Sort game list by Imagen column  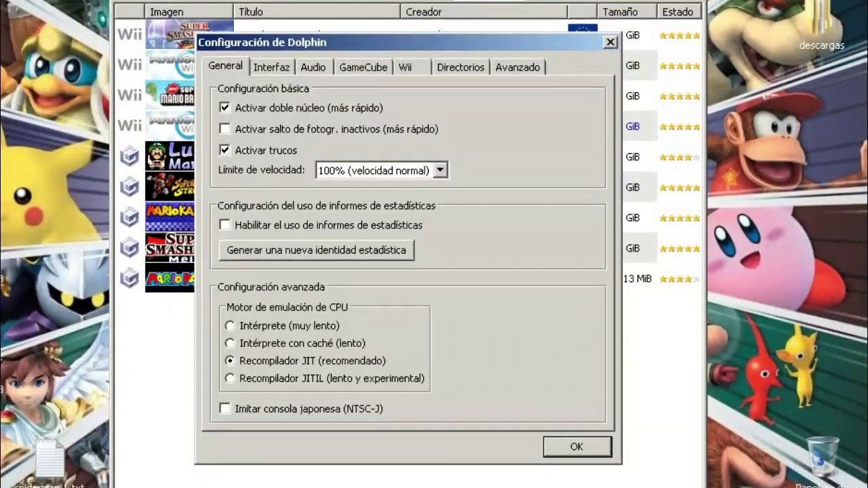coord(189,12)
